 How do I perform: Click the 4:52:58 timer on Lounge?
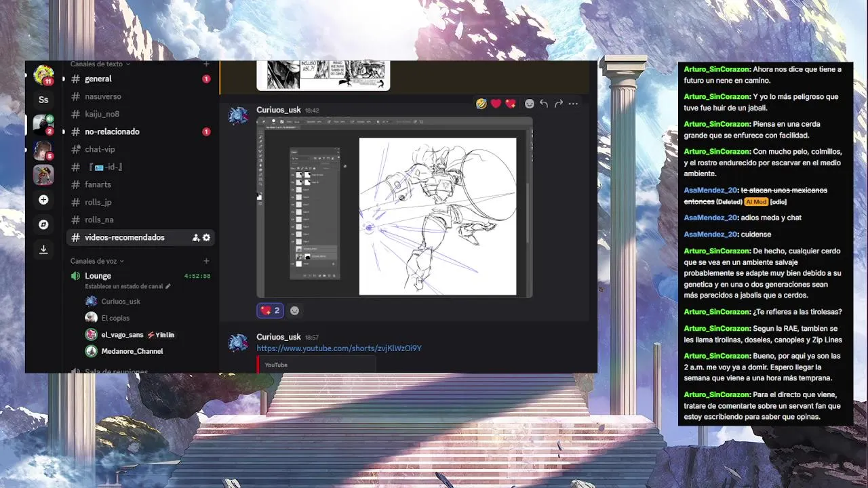click(x=197, y=277)
